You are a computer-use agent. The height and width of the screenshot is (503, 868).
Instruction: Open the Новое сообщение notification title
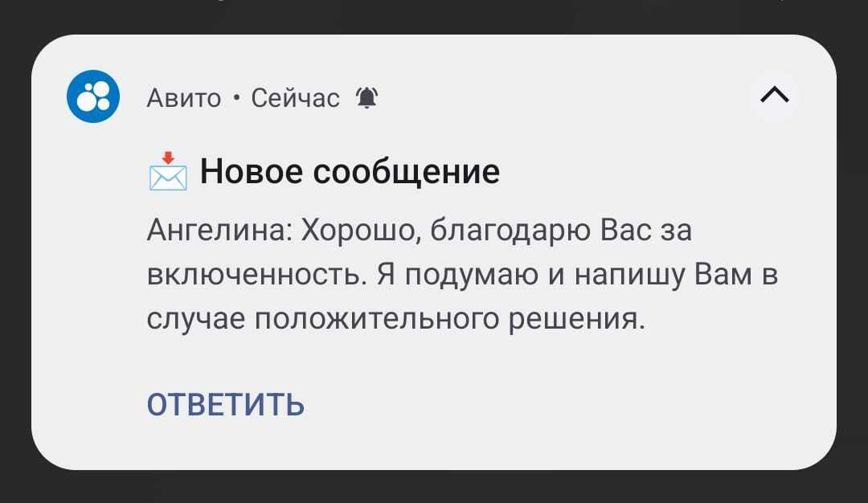349,171
